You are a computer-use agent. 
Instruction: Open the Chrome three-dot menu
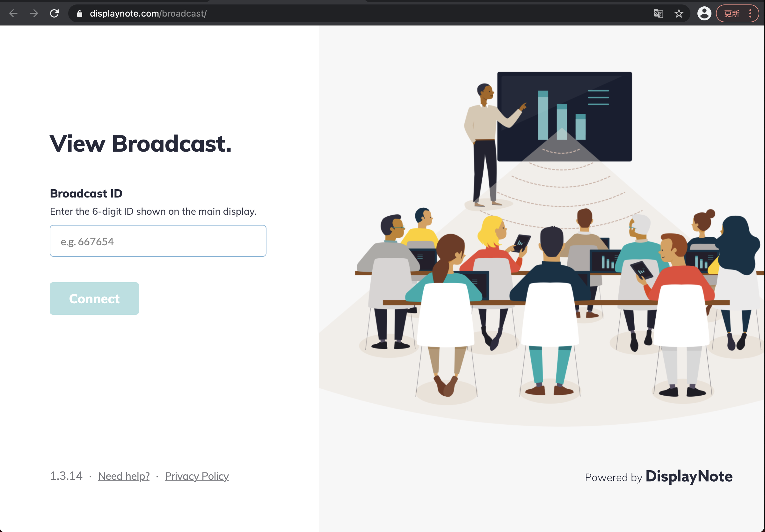[x=750, y=13]
